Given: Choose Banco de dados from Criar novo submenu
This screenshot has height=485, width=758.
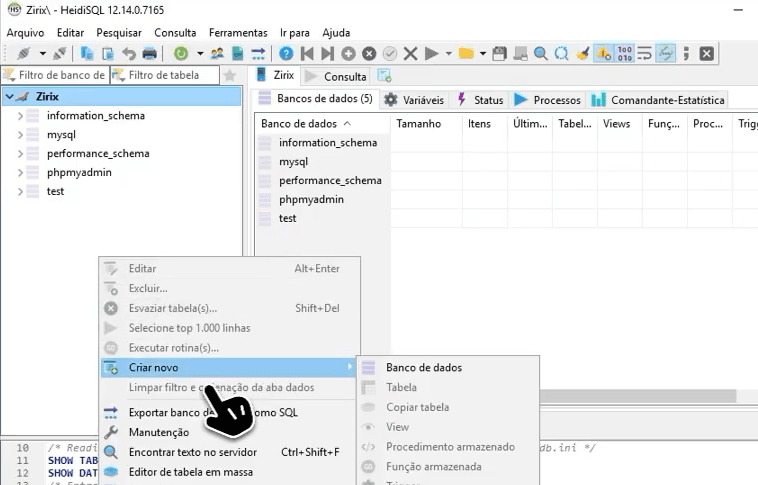Looking at the screenshot, I should click(448, 367).
